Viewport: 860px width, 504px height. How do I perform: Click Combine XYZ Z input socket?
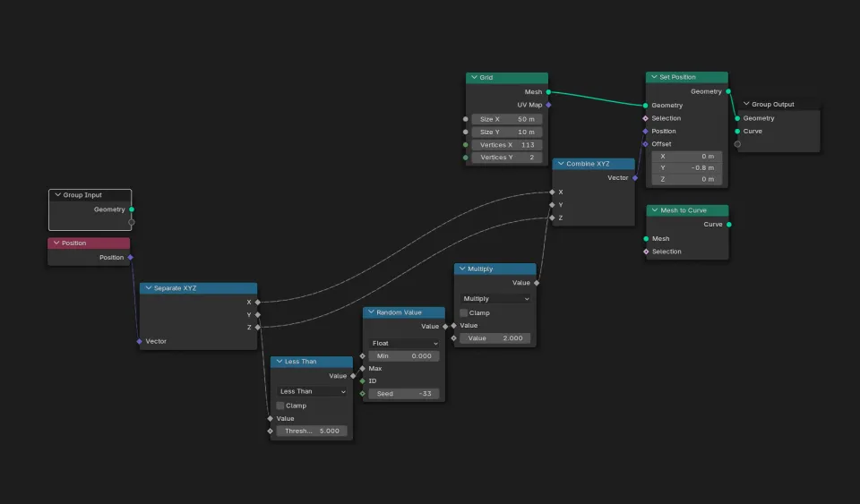(553, 218)
